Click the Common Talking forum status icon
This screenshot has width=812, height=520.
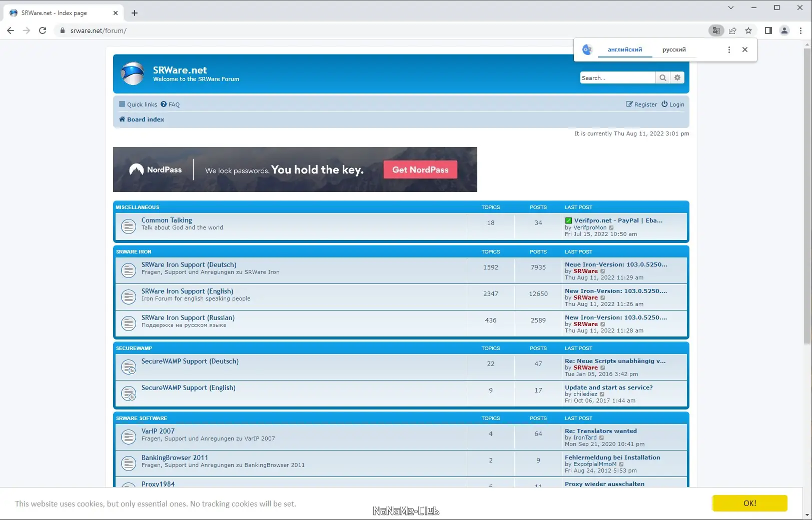coord(129,226)
